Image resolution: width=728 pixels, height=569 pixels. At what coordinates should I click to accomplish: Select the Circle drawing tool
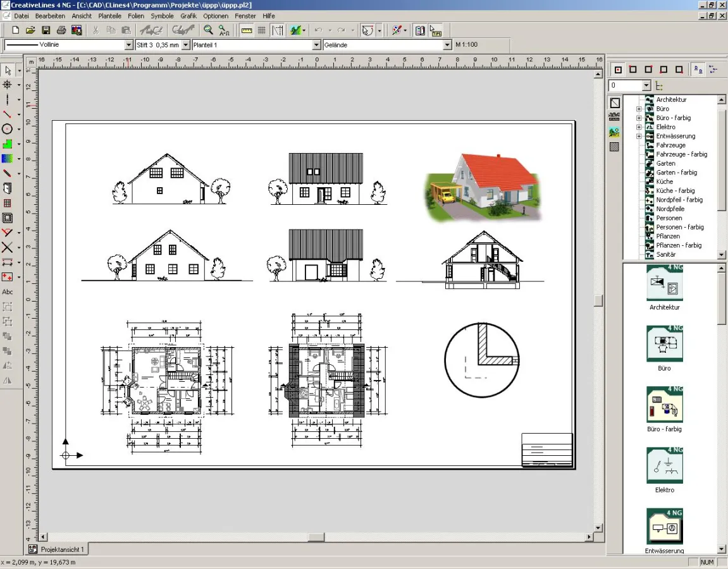(x=9, y=128)
